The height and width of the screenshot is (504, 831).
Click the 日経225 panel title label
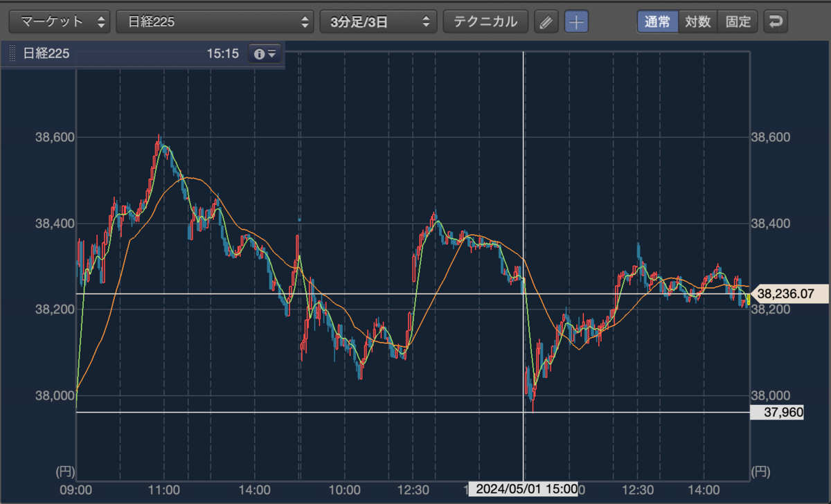pyautogui.click(x=46, y=54)
